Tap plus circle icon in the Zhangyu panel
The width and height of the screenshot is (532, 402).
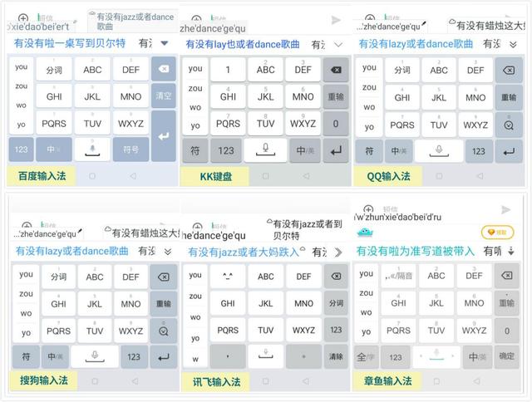(368, 208)
